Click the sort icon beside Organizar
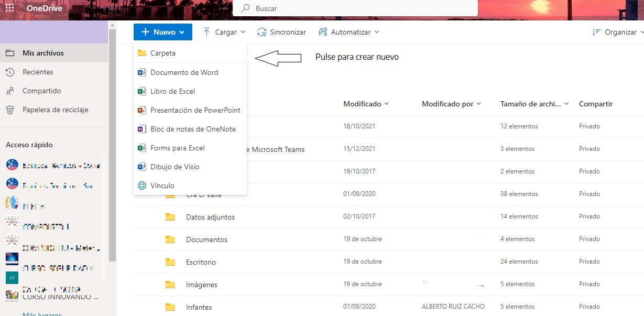 pyautogui.click(x=596, y=32)
